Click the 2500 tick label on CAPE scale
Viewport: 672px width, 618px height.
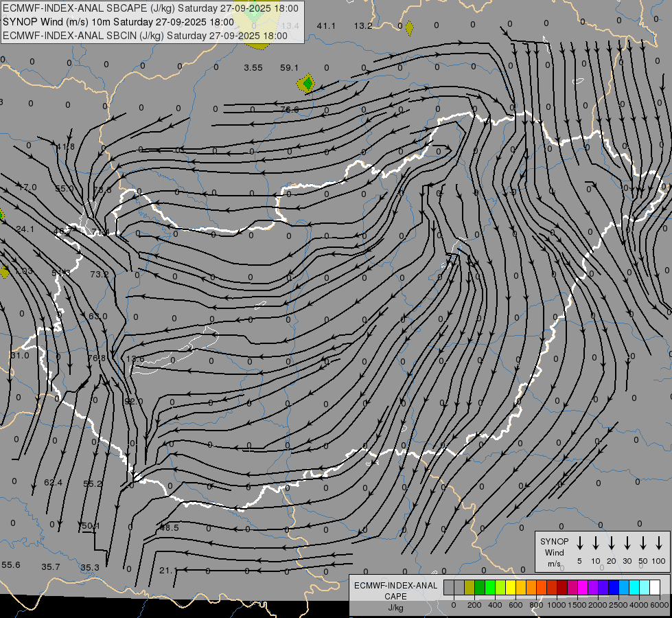click(618, 605)
